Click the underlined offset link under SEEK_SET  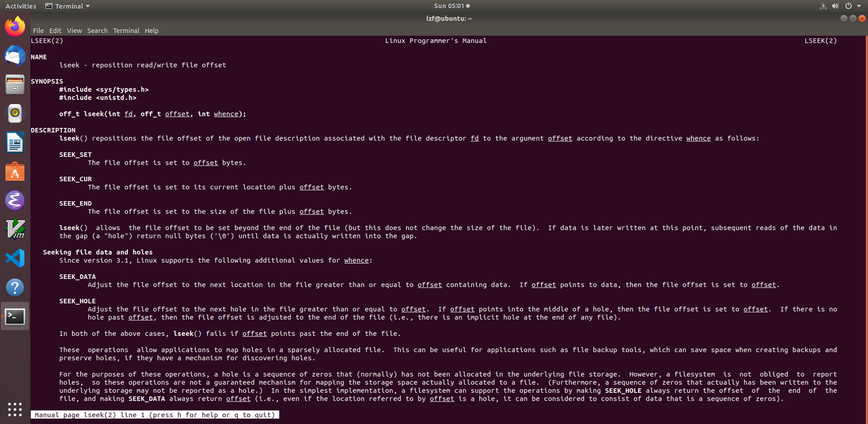click(205, 163)
